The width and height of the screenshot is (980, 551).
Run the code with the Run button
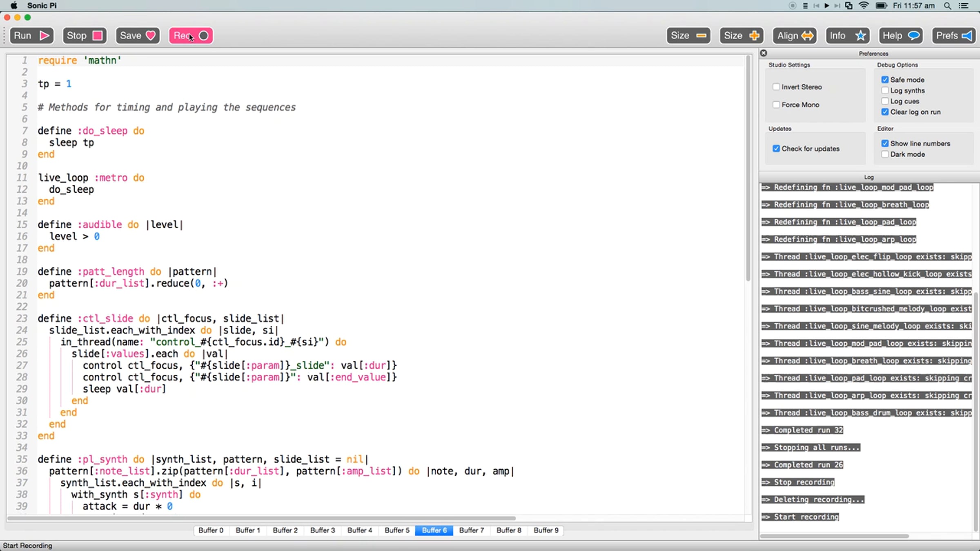click(32, 36)
